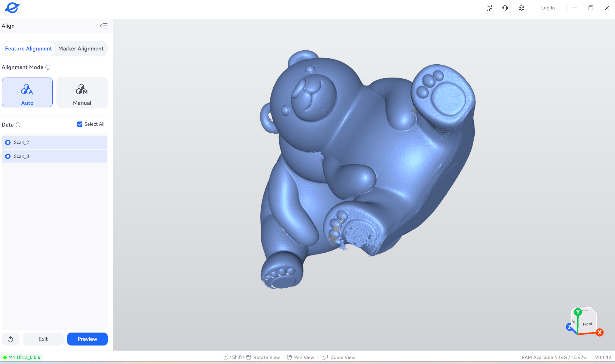Toggle Scan_3 selection radio
This screenshot has height=364, width=615.
click(8, 156)
